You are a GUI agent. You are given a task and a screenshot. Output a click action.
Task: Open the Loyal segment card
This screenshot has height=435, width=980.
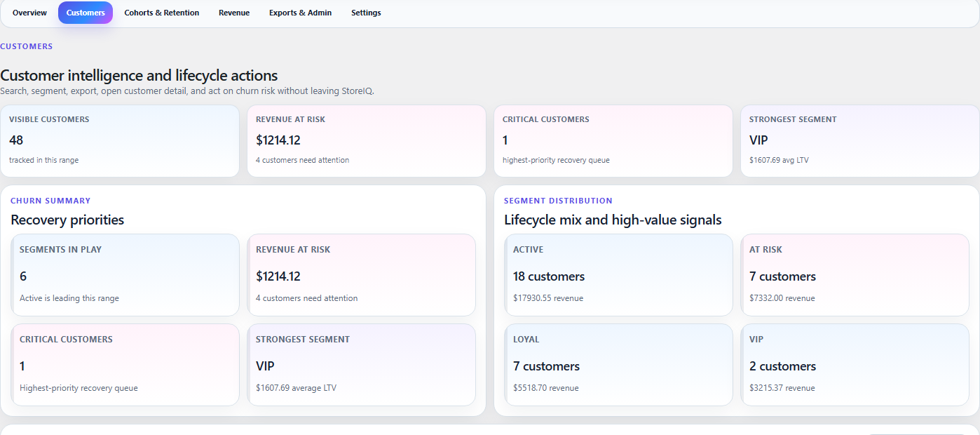click(618, 365)
